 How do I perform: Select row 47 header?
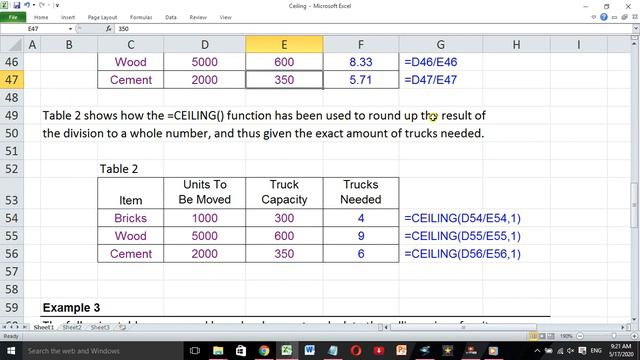coord(12,80)
